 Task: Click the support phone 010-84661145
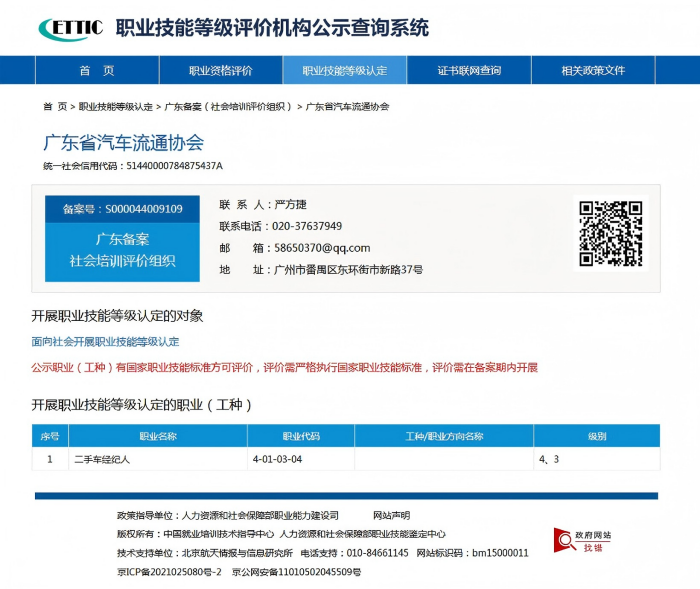pyautogui.click(x=377, y=553)
